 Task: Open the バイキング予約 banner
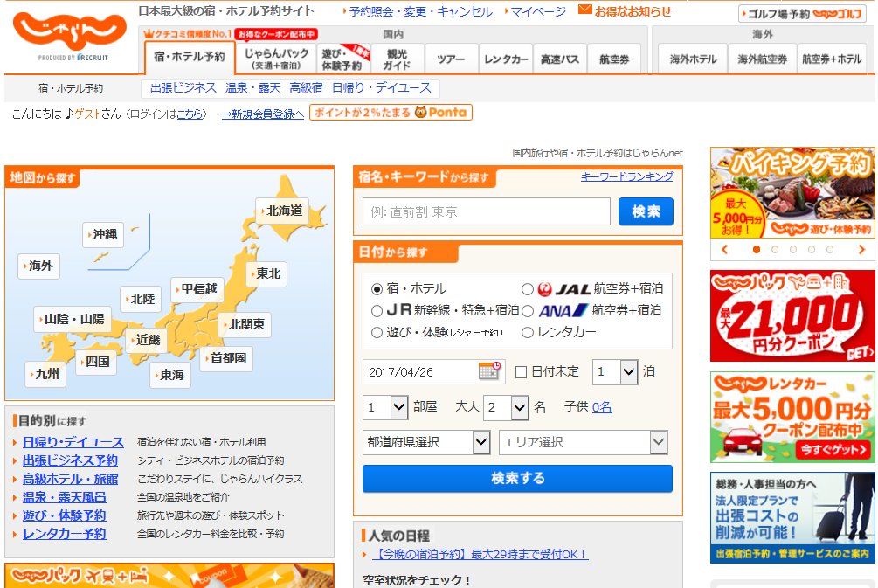point(792,192)
